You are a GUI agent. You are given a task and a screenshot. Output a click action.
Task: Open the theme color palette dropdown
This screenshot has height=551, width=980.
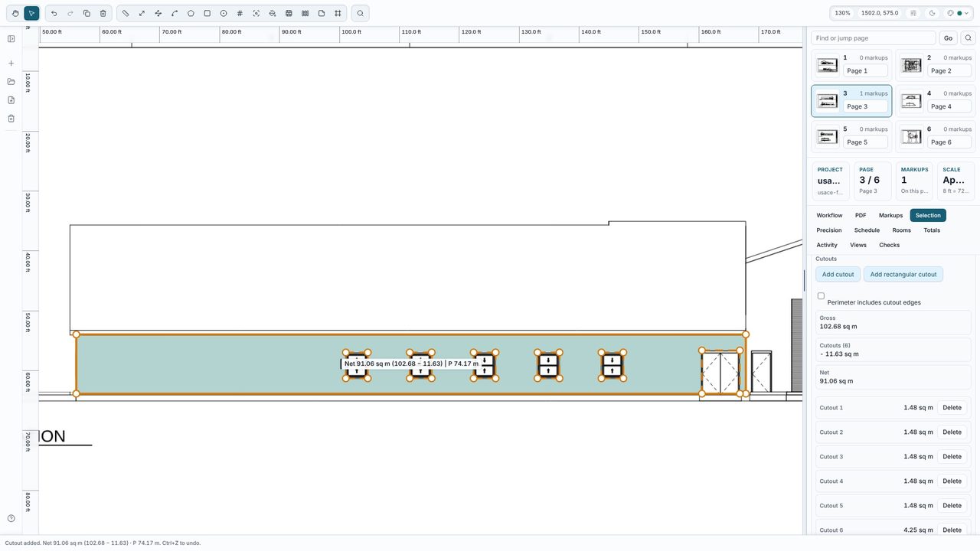[958, 13]
